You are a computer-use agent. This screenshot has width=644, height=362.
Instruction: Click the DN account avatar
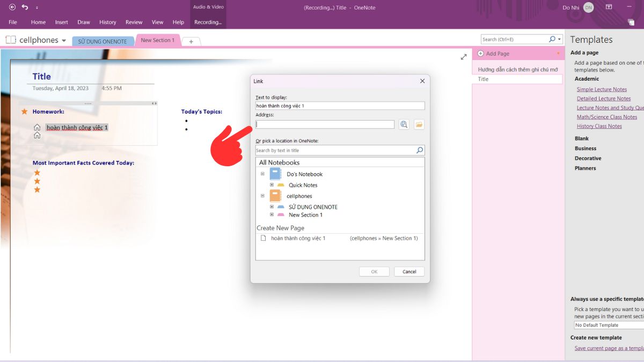588,8
